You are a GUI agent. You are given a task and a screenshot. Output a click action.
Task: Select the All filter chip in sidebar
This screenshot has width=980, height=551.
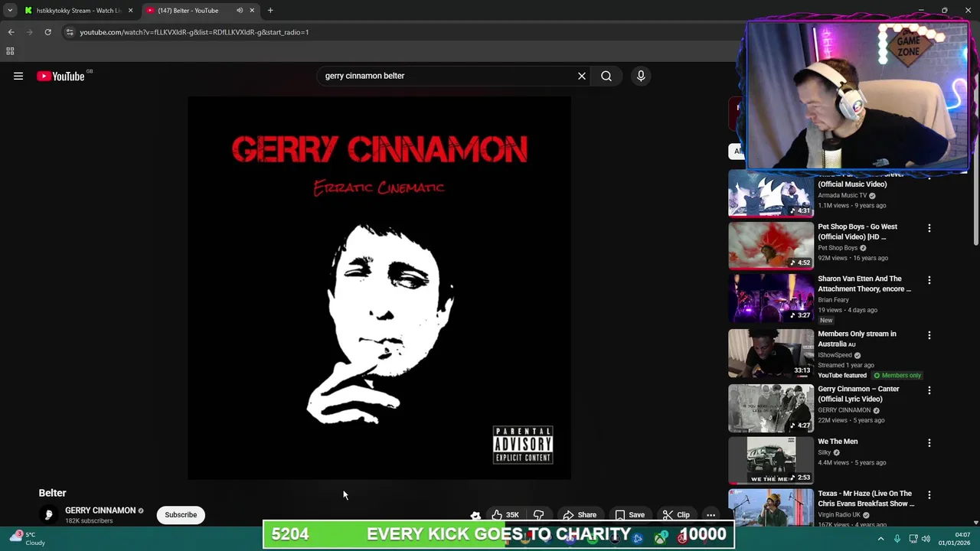pyautogui.click(x=737, y=151)
